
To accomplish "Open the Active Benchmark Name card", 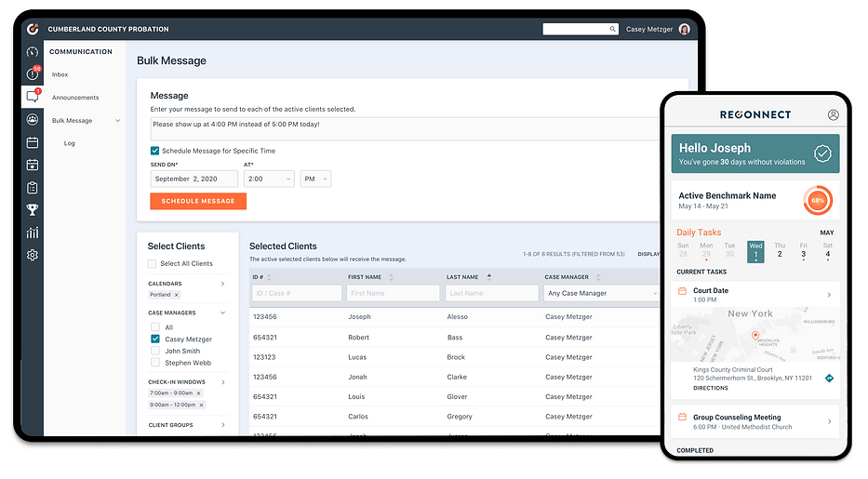I will [755, 200].
